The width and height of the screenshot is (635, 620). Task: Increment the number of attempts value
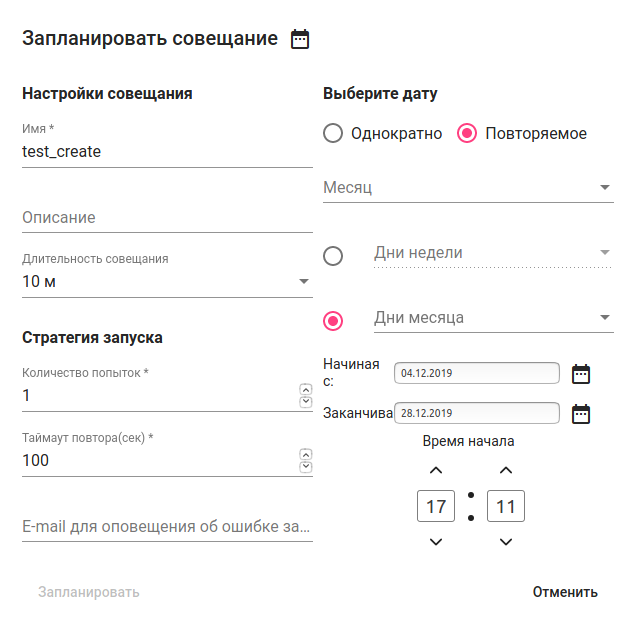305,389
